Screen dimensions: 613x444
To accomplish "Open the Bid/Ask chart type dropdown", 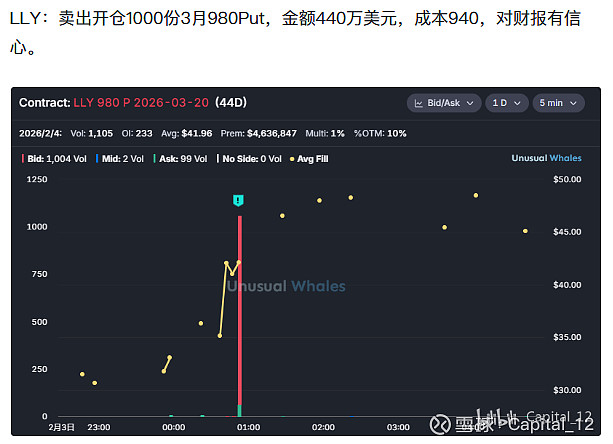I will [x=444, y=103].
